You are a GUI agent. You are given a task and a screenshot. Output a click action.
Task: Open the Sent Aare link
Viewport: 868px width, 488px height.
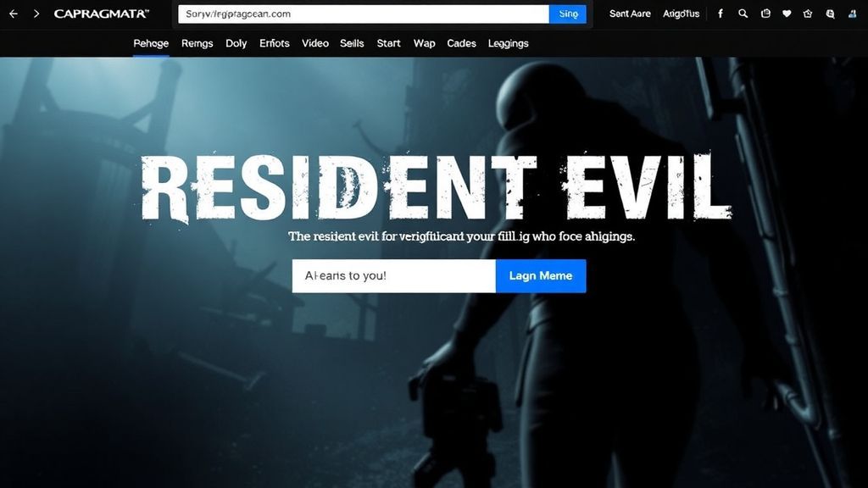(x=630, y=14)
